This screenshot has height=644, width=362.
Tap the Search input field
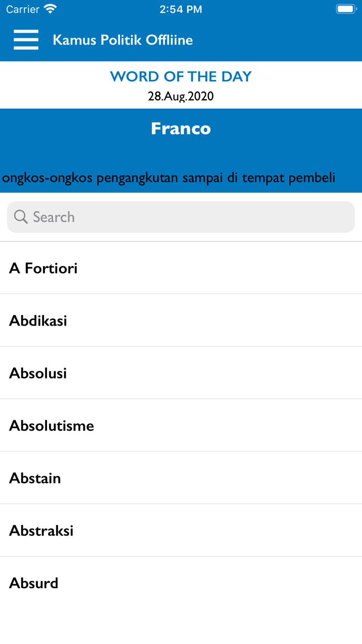point(180,217)
